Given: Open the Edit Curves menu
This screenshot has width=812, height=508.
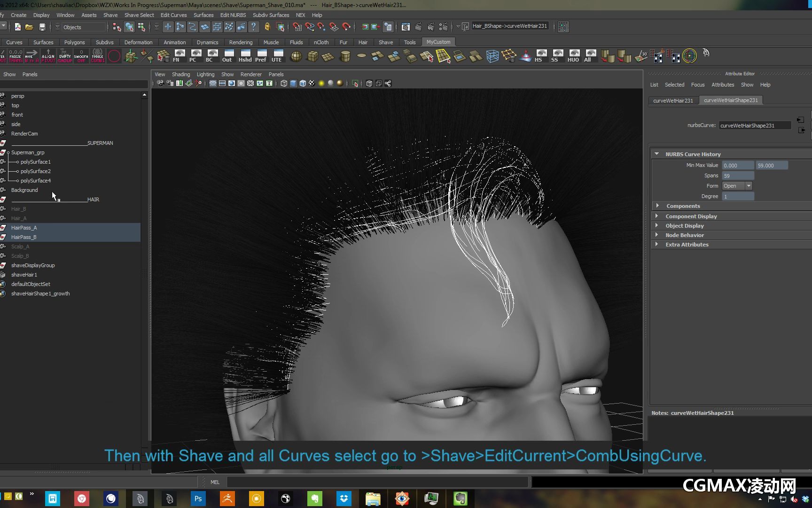Looking at the screenshot, I should pyautogui.click(x=173, y=15).
